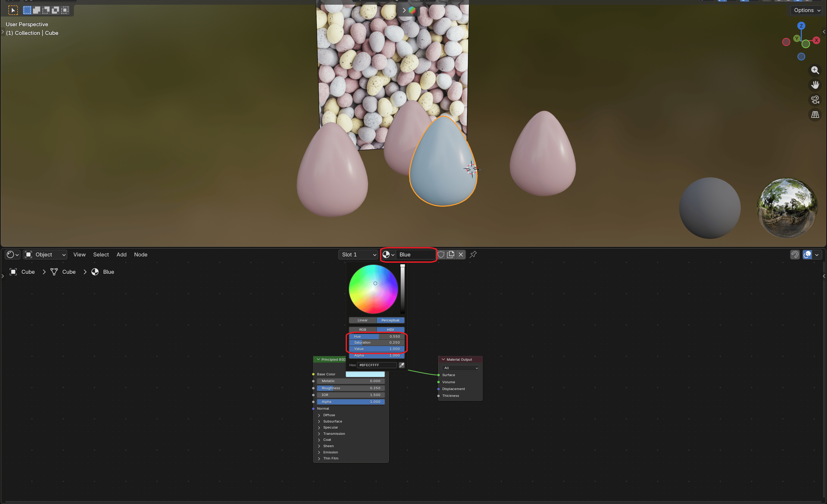The height and width of the screenshot is (504, 827).
Task: Expand the Emission panel
Action: tap(319, 452)
